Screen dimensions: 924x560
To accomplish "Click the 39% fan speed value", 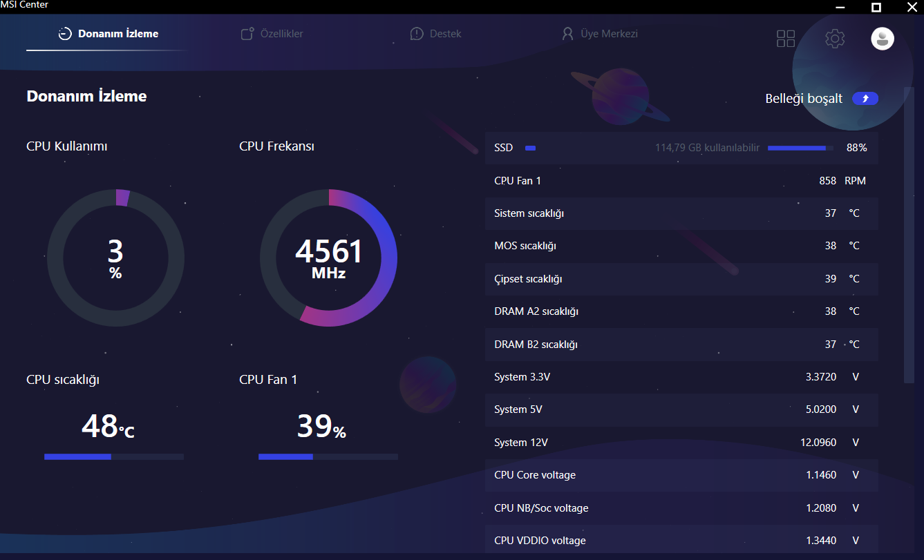I will (x=321, y=426).
